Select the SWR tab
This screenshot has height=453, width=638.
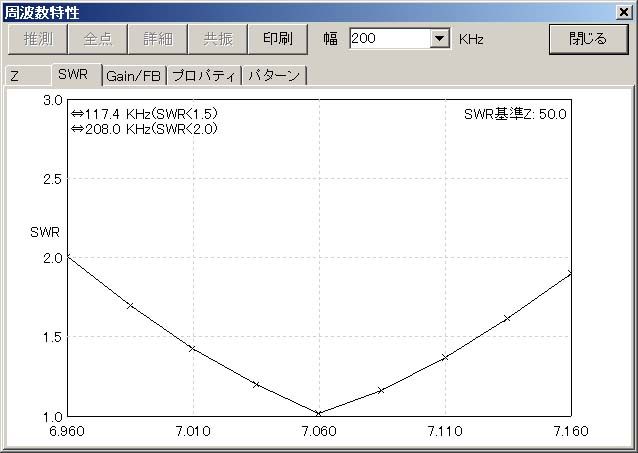point(76,74)
